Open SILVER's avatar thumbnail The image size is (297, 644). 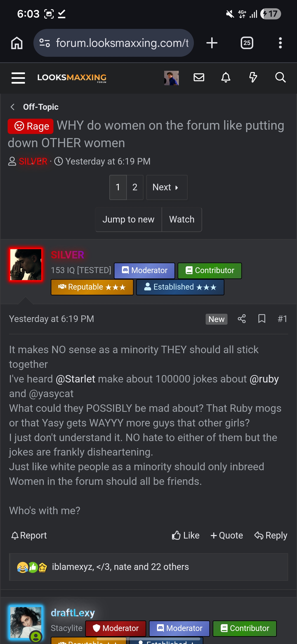[26, 264]
